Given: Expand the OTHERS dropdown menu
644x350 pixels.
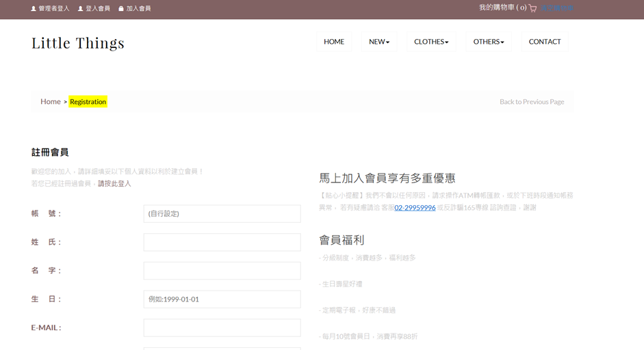Looking at the screenshot, I should (x=489, y=42).
